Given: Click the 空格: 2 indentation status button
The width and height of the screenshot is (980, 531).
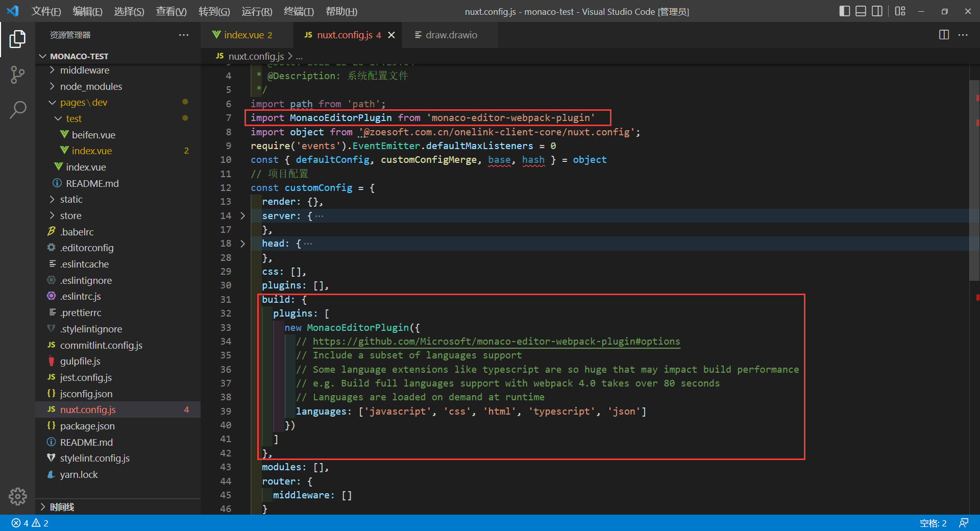Looking at the screenshot, I should (933, 523).
